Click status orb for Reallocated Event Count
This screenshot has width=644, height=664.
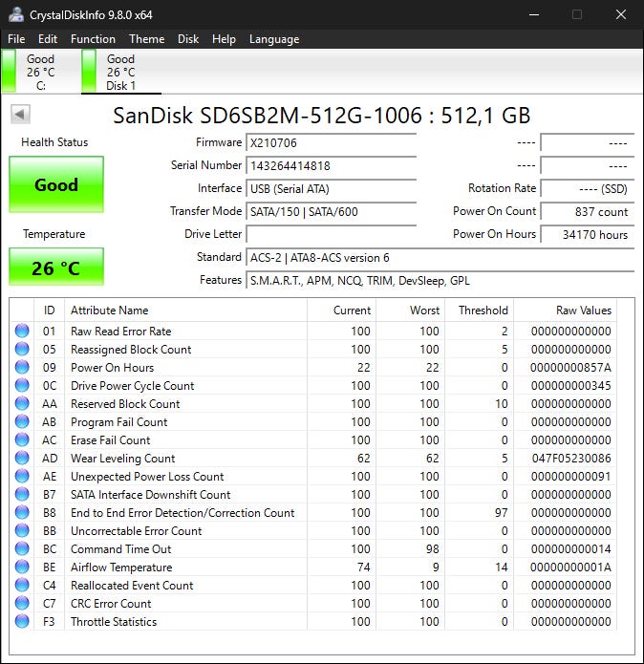(x=22, y=585)
